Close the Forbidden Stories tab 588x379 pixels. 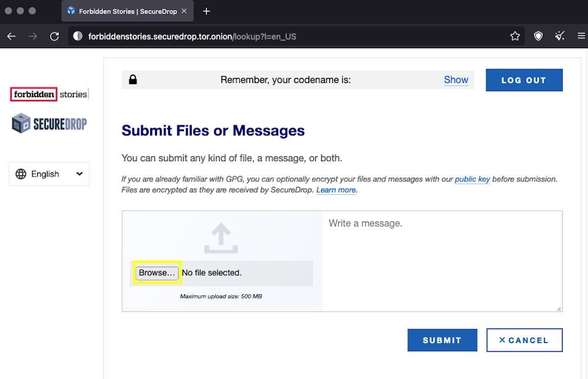tap(184, 11)
